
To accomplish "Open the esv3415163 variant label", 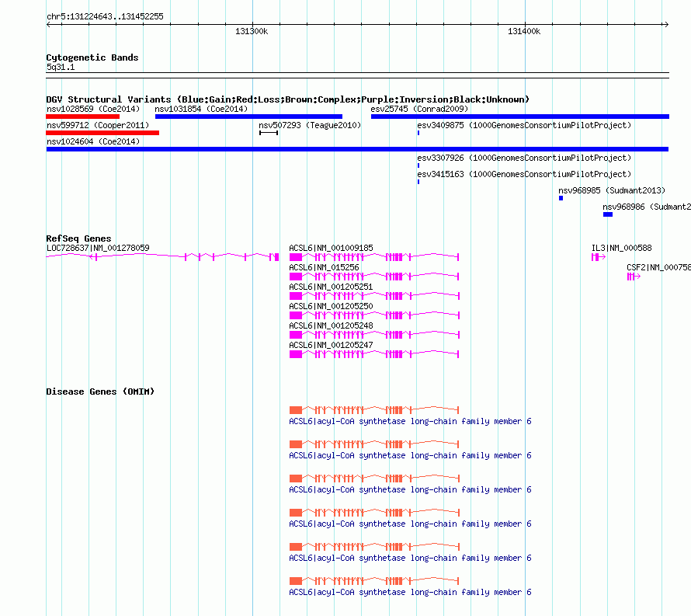I will pyautogui.click(x=524, y=174).
